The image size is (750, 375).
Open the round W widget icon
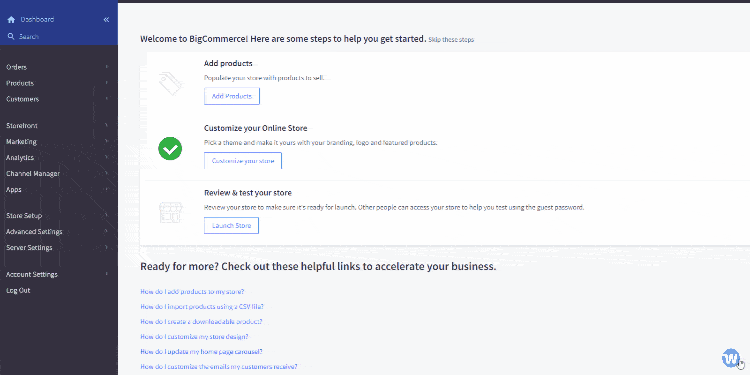click(x=731, y=357)
